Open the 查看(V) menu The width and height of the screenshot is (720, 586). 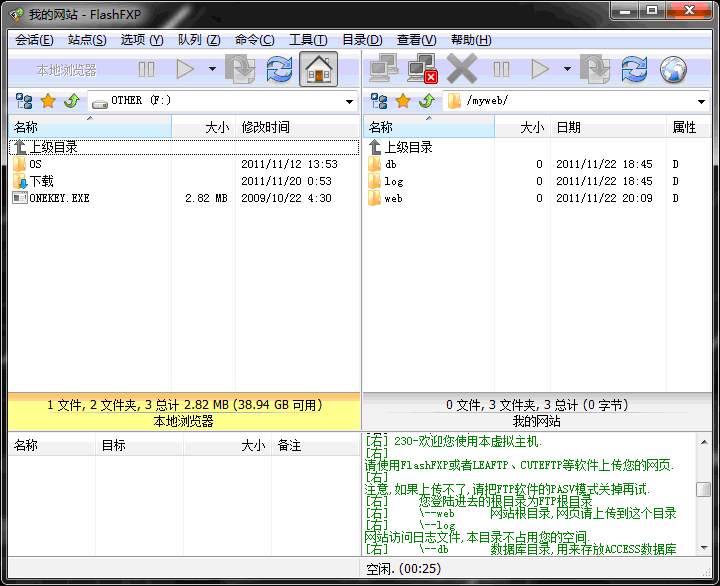click(416, 40)
